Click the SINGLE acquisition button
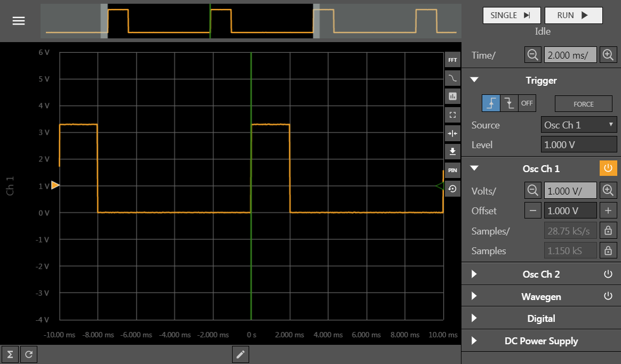Screen dimensions: 621x364 pyautogui.click(x=512, y=15)
